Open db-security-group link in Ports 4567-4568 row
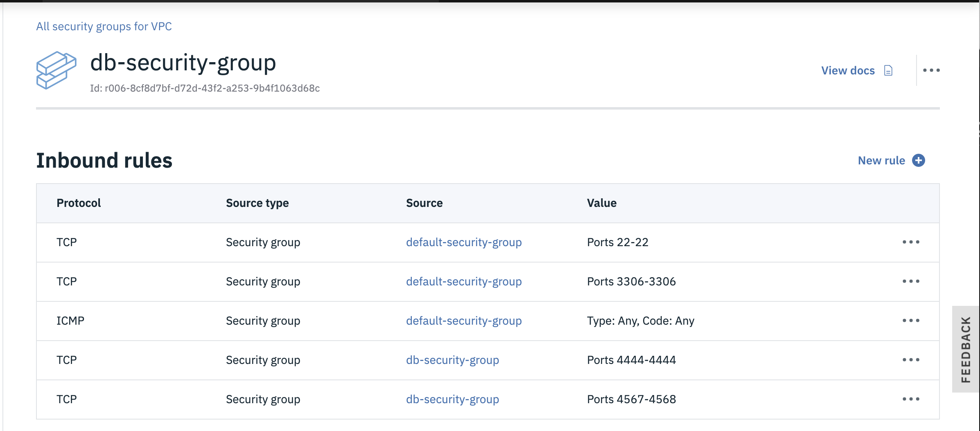 [452, 400]
